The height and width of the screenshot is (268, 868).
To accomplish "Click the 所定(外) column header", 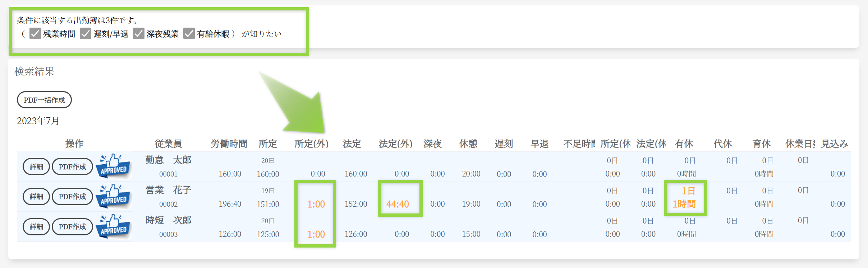I will coord(311,144).
